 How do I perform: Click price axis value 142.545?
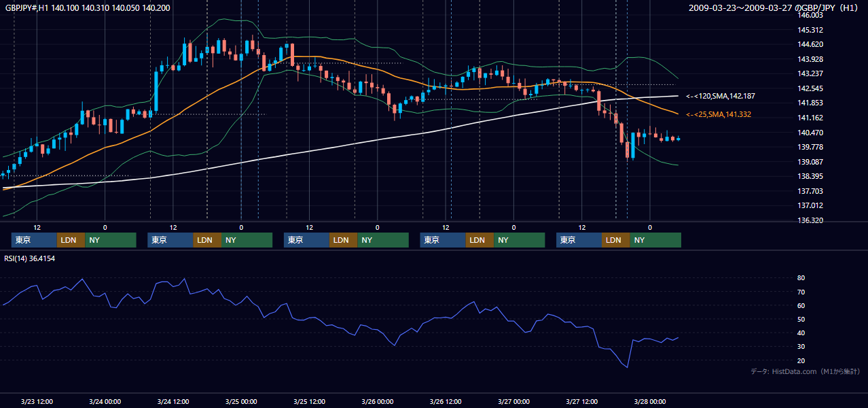click(810, 88)
